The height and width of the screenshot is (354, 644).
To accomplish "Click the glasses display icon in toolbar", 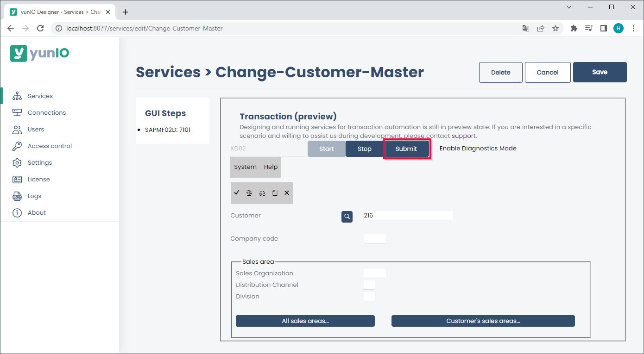I will point(262,193).
